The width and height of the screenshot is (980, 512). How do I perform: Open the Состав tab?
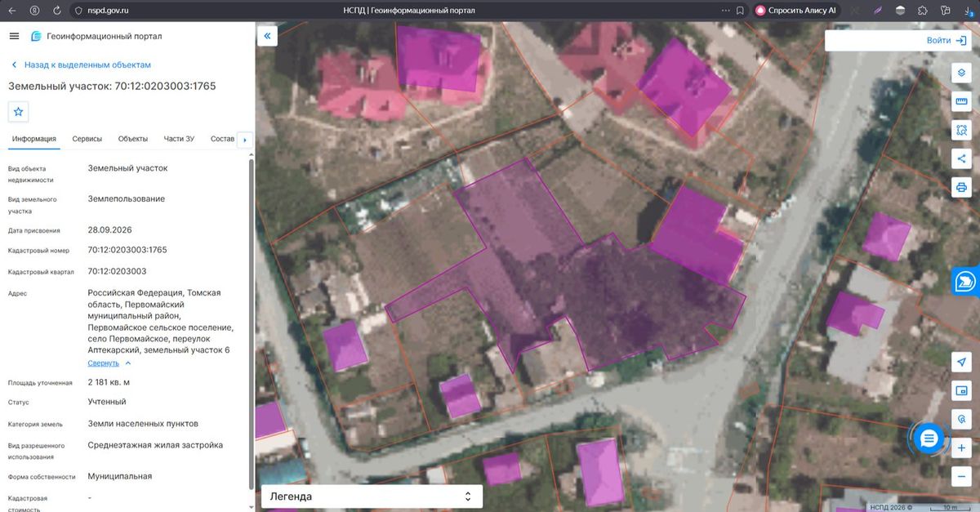(x=222, y=139)
